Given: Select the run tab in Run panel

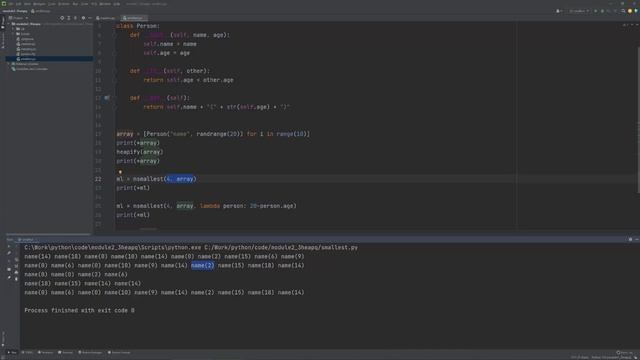Looking at the screenshot, I should pos(27,240).
